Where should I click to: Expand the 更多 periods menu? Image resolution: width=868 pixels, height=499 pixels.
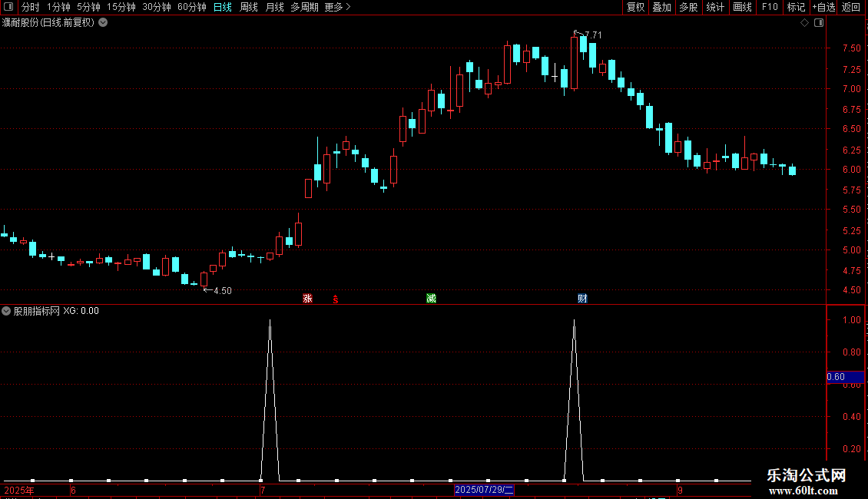[338, 7]
